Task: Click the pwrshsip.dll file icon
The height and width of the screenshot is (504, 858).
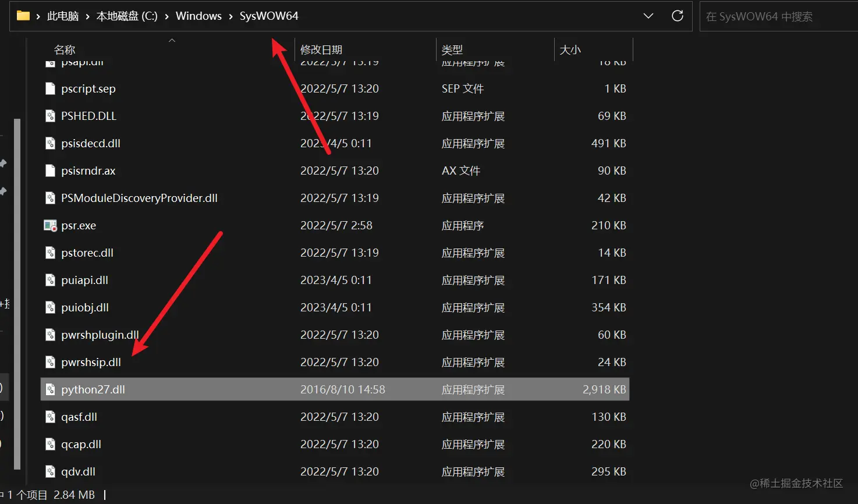Action: point(51,362)
